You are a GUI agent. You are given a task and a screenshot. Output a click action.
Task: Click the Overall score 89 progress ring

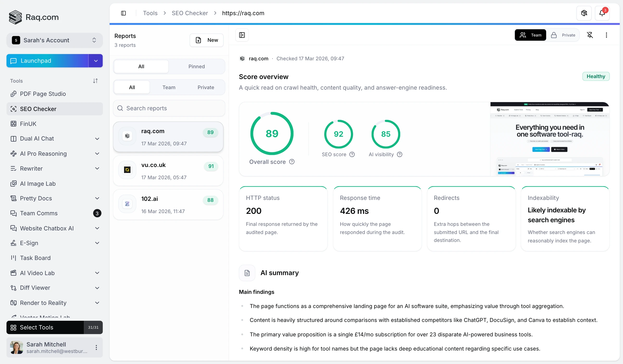272,133
